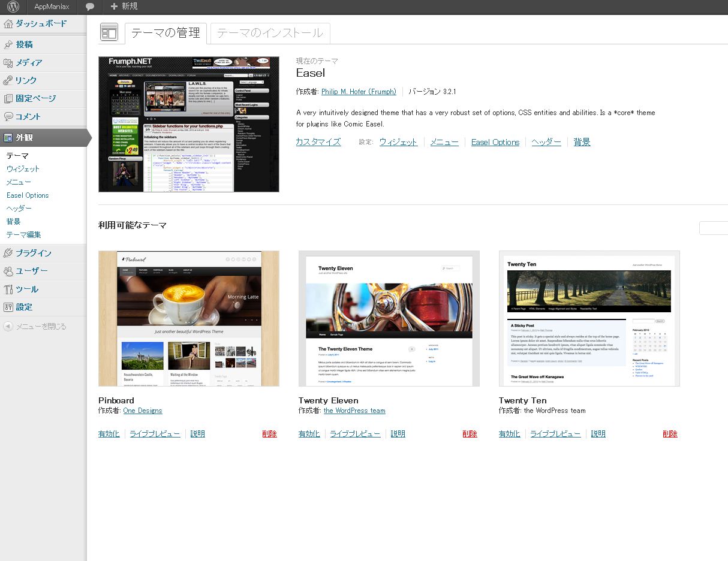Select ヘッダー in sidebar submenu

(19, 209)
